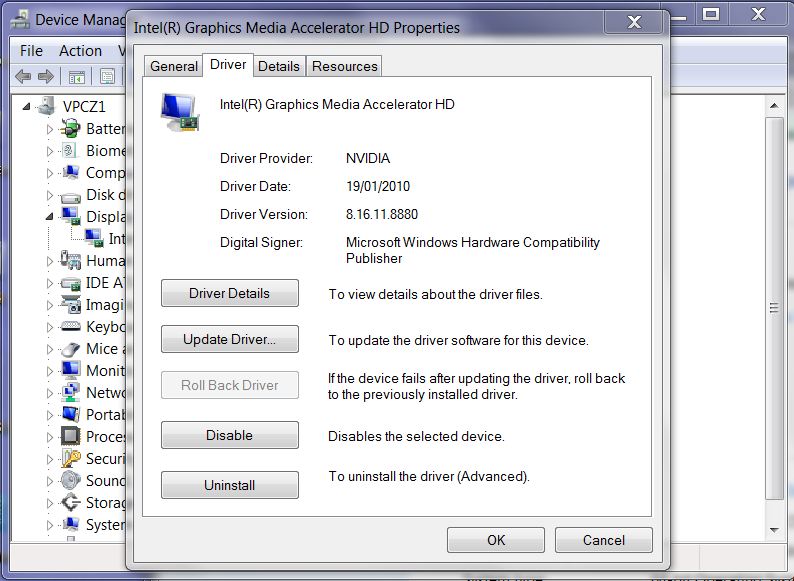Select the Computer category icon in tree
Screen dimensions: 794x581
[x=70, y=172]
